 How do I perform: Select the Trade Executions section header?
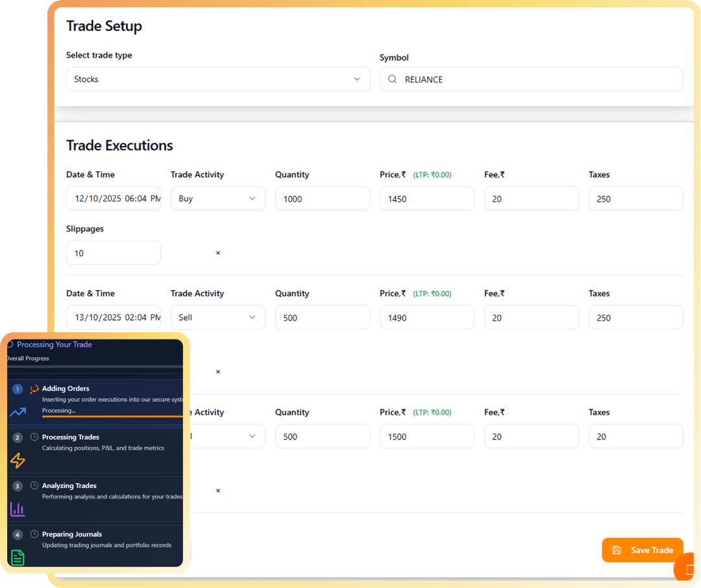[119, 145]
